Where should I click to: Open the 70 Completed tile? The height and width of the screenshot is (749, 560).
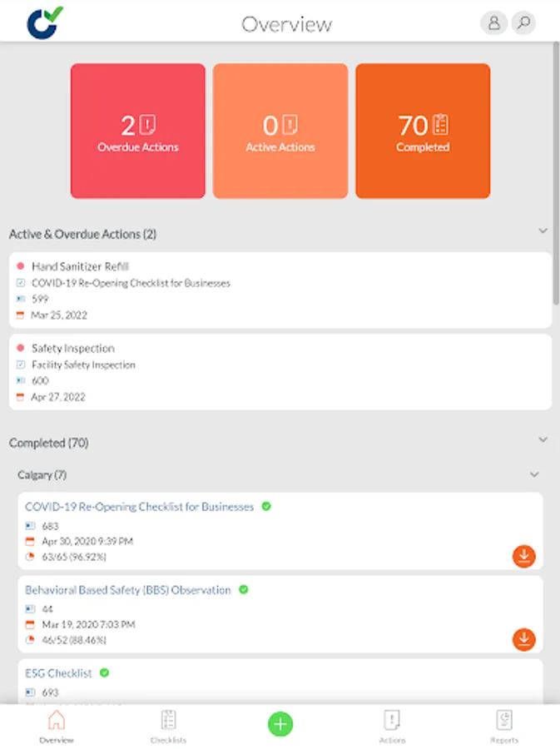point(423,131)
